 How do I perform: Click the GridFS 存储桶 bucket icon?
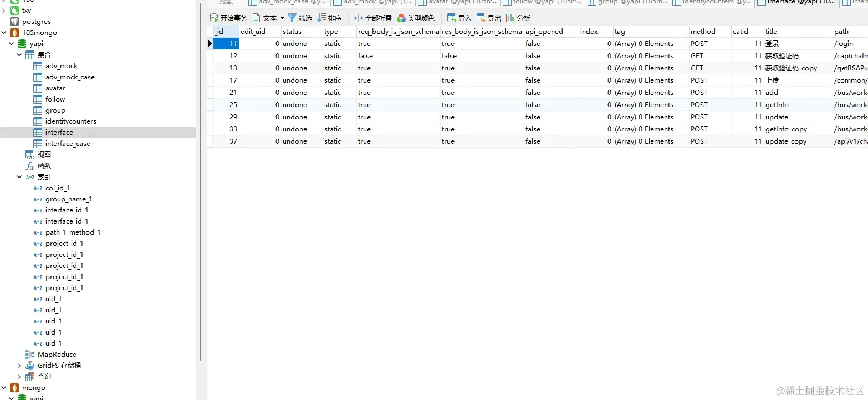click(x=30, y=366)
